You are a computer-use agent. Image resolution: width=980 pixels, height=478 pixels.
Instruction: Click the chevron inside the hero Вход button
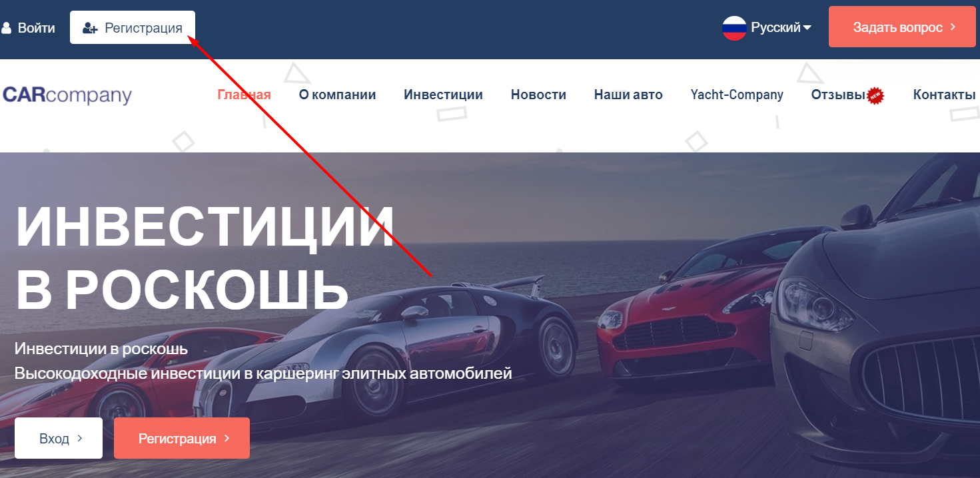(80, 438)
